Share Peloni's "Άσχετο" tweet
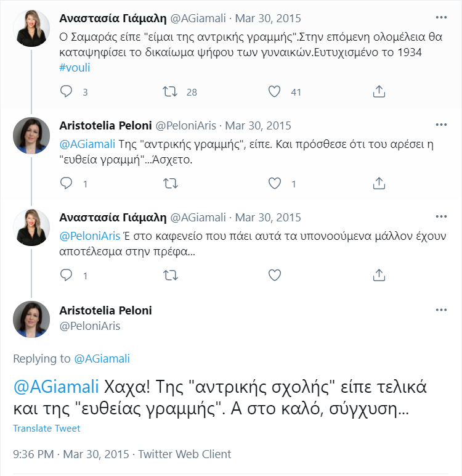 point(379,183)
